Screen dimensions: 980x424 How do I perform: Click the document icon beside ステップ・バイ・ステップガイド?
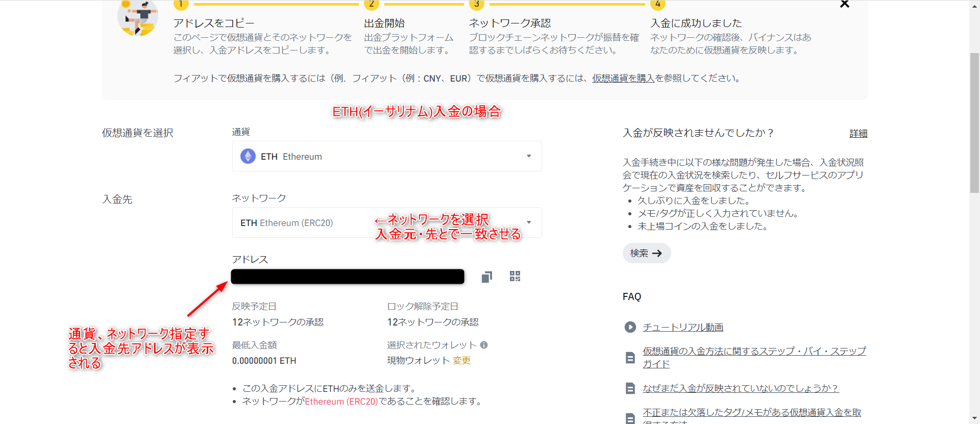[x=630, y=358]
